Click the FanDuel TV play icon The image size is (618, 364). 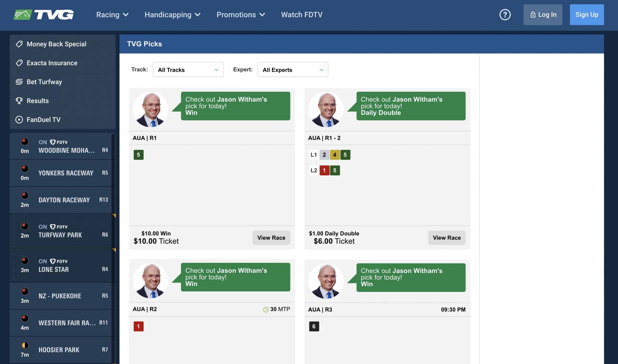pyautogui.click(x=19, y=119)
